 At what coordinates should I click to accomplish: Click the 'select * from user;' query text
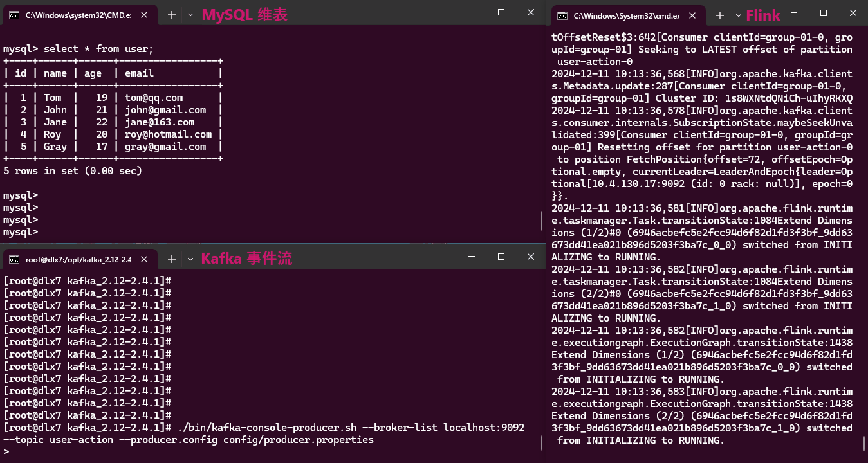[98, 49]
